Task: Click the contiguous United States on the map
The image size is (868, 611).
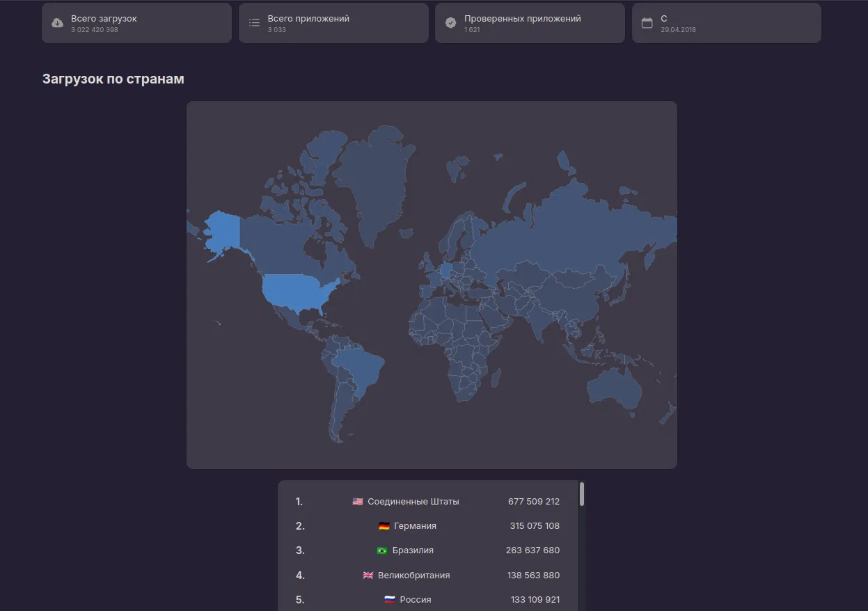Action: (299, 292)
